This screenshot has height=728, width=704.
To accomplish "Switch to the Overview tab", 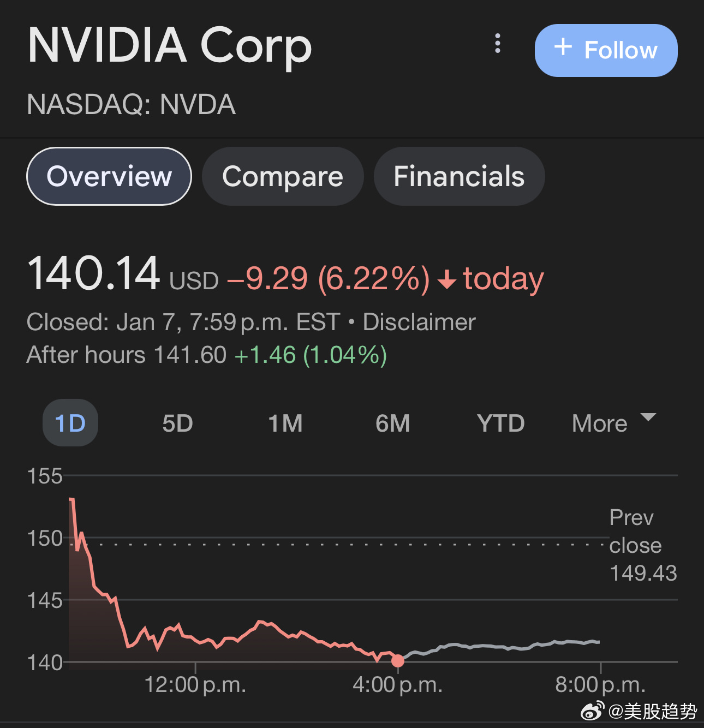I will point(109,176).
